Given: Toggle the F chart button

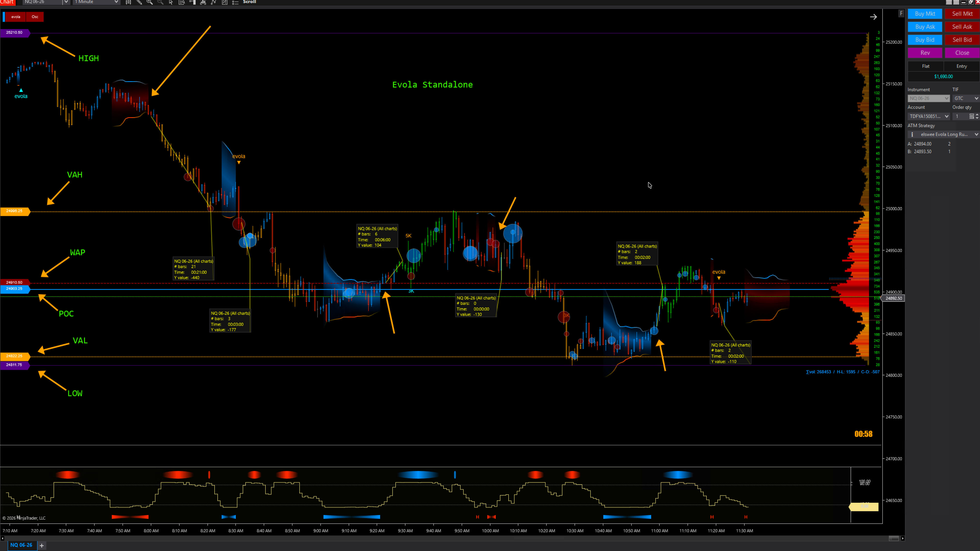Looking at the screenshot, I should pos(901,13).
